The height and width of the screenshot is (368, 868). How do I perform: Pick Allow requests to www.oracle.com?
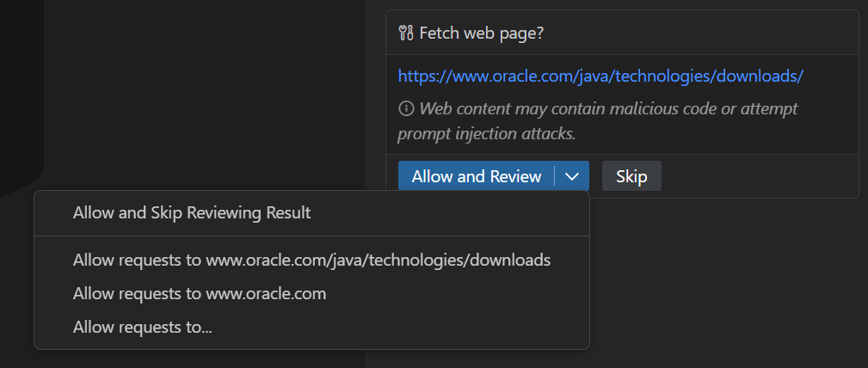[x=200, y=293]
